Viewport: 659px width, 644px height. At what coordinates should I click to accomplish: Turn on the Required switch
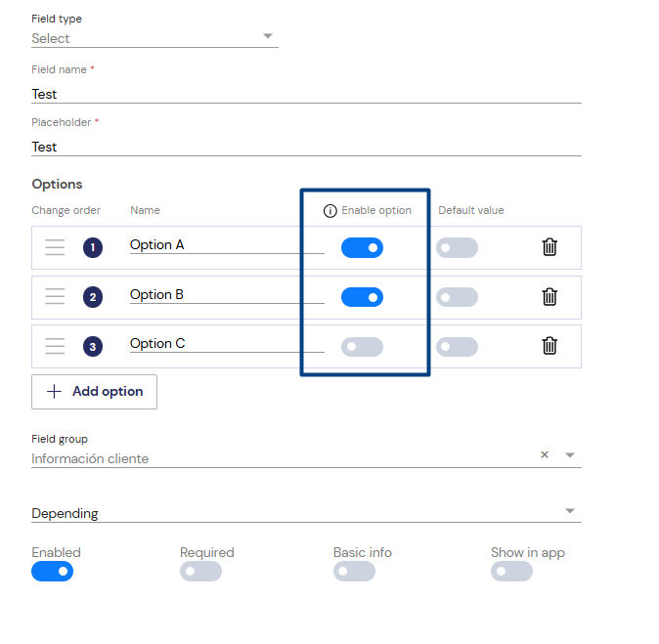200,572
